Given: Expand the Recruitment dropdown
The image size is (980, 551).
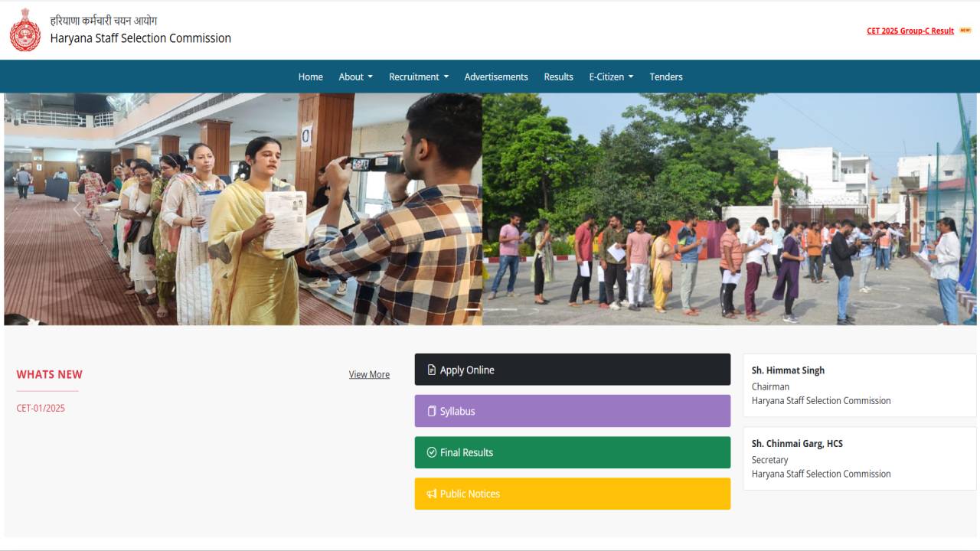Looking at the screenshot, I should tap(418, 77).
